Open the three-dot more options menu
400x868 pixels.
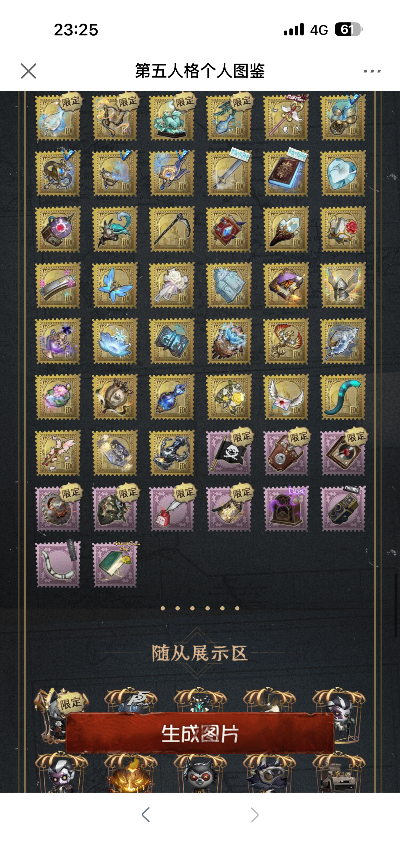click(x=372, y=71)
